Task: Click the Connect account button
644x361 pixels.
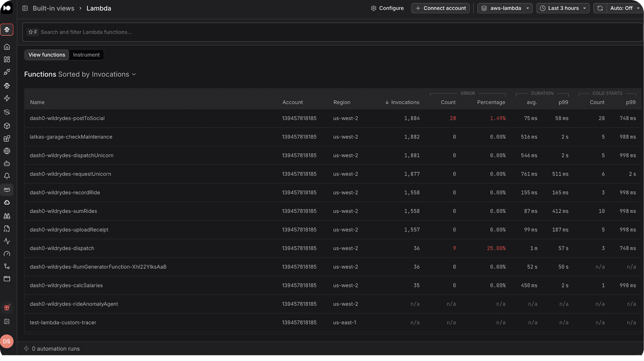Action: click(440, 8)
